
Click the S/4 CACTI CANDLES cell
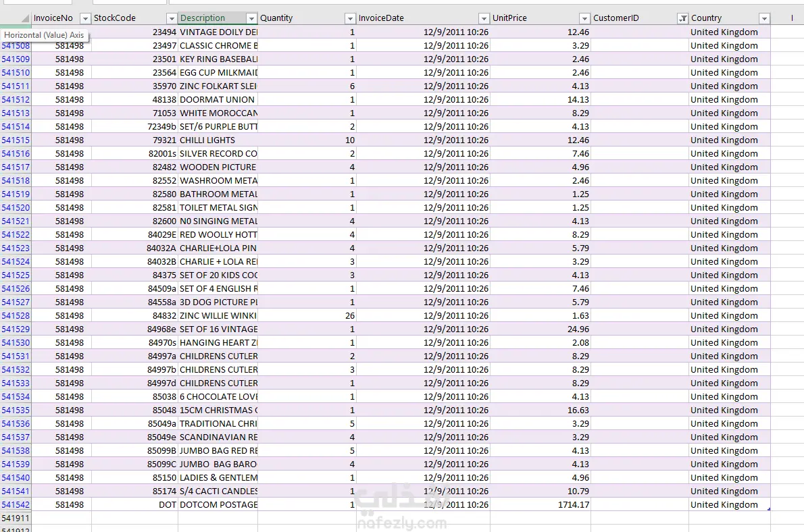coord(218,491)
